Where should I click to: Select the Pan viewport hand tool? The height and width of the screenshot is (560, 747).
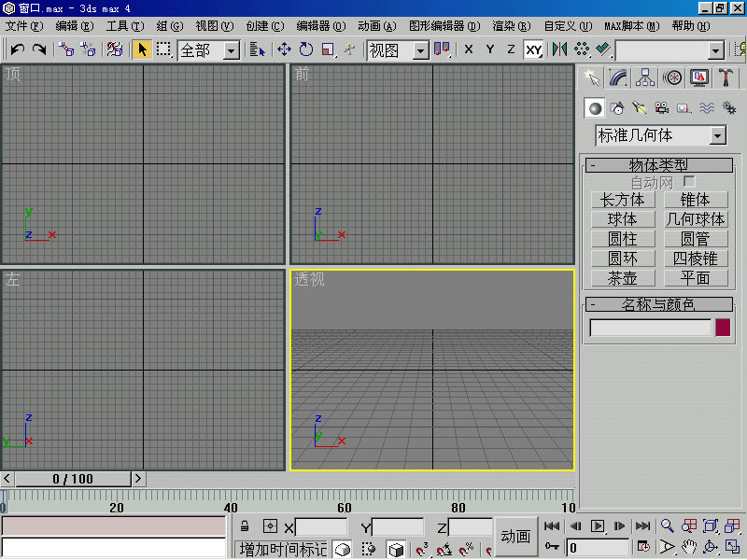click(x=689, y=547)
